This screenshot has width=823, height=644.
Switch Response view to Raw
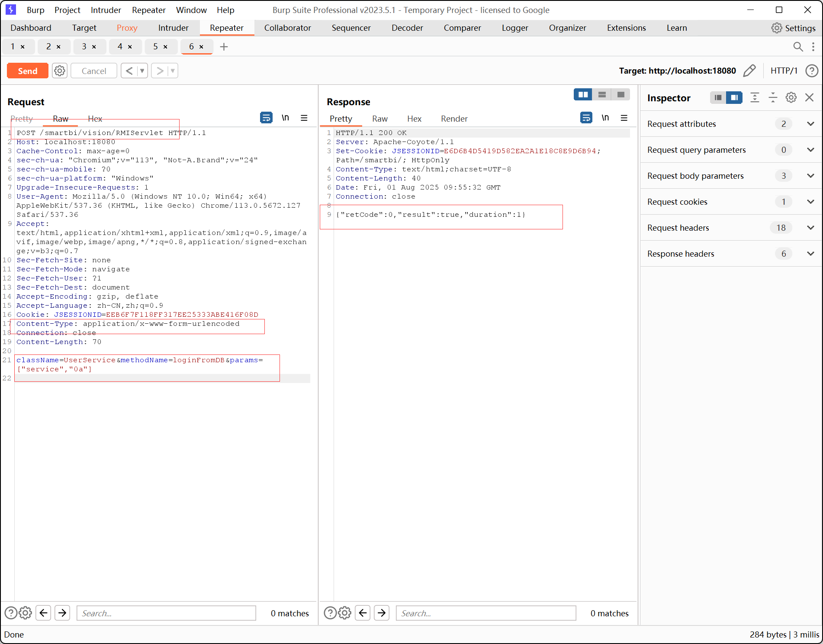pos(379,119)
